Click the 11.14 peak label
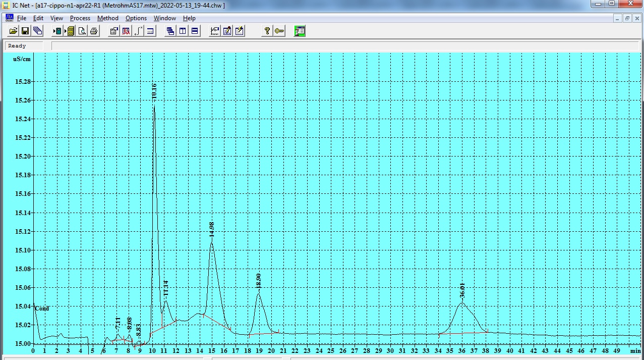Image resolution: width=644 pixels, height=360 pixels. pyautogui.click(x=166, y=288)
